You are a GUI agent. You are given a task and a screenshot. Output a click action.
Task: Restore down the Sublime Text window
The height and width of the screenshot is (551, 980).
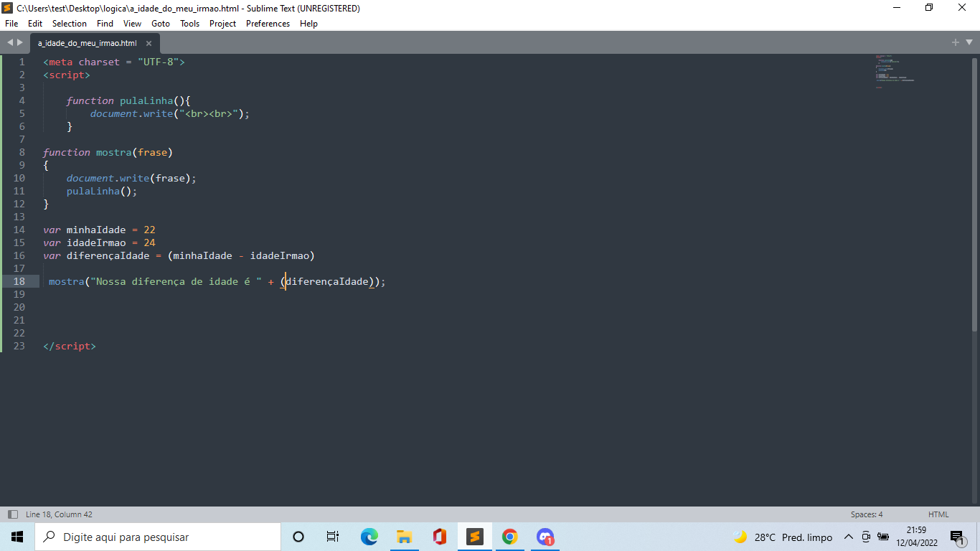click(929, 8)
